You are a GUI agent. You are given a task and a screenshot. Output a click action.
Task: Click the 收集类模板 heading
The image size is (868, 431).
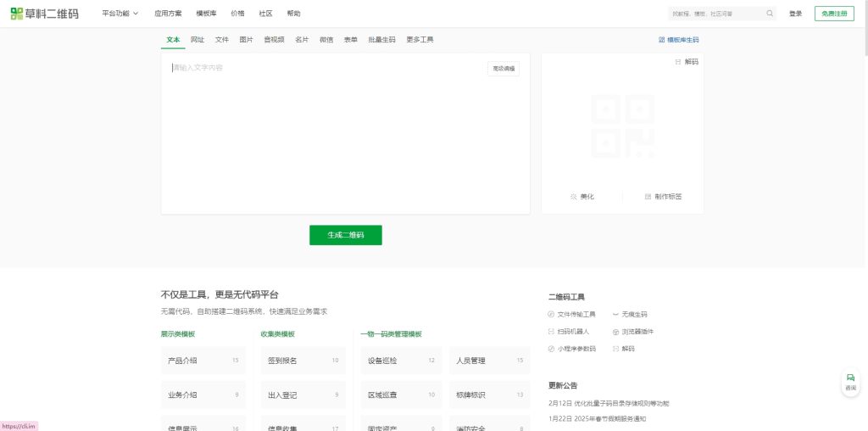pyautogui.click(x=277, y=334)
